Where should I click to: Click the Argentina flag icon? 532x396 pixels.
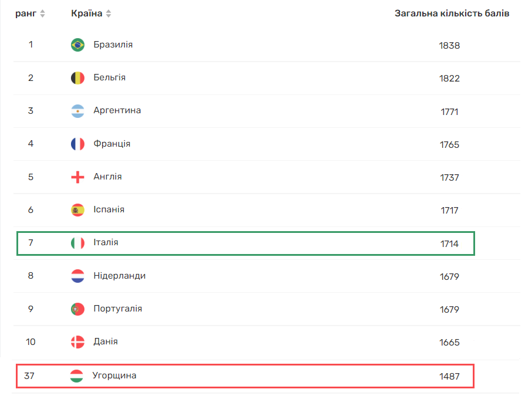click(77, 111)
